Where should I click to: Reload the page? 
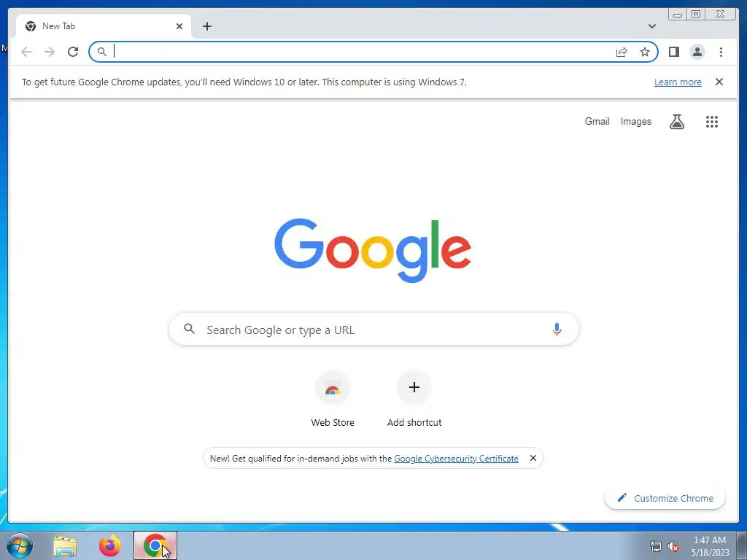(x=73, y=52)
